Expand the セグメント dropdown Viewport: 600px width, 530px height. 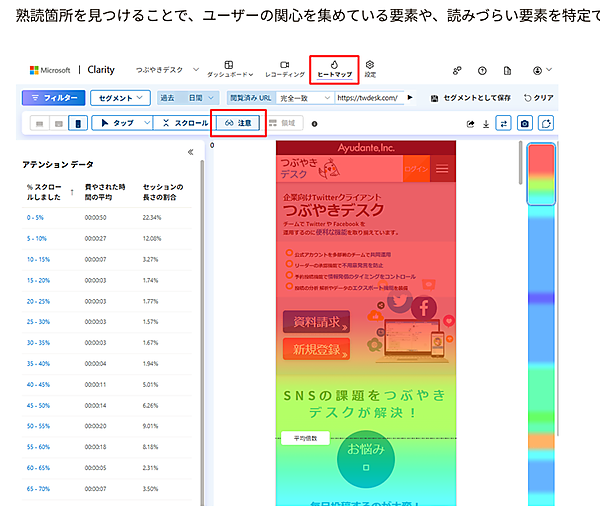(x=119, y=98)
